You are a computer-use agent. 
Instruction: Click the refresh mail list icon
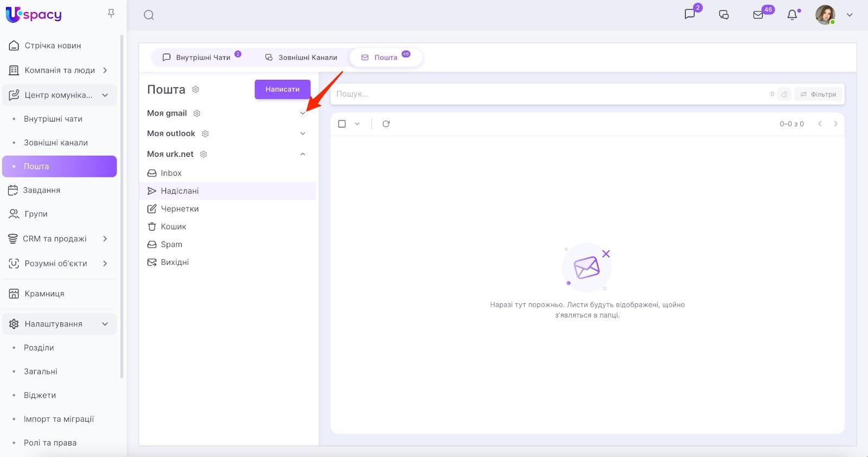386,124
